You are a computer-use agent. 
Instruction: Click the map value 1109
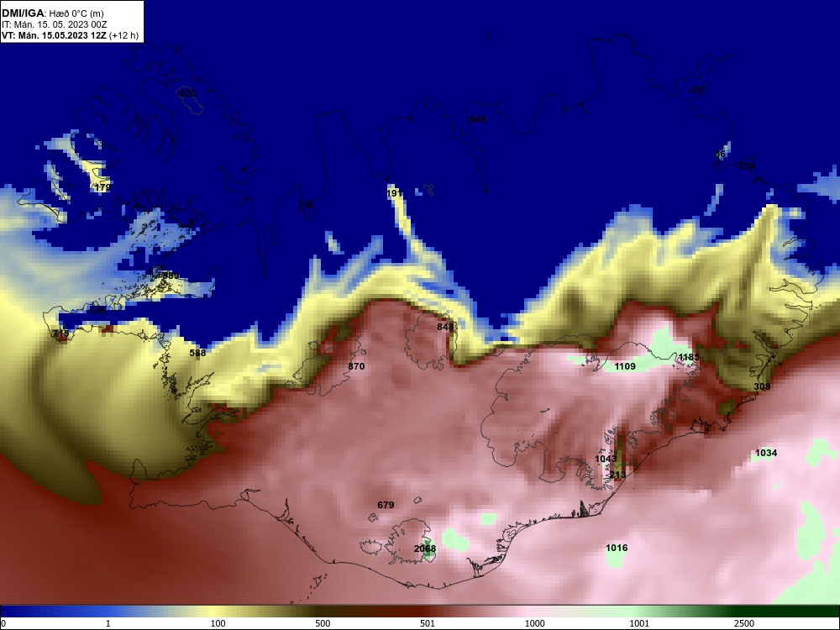[625, 366]
